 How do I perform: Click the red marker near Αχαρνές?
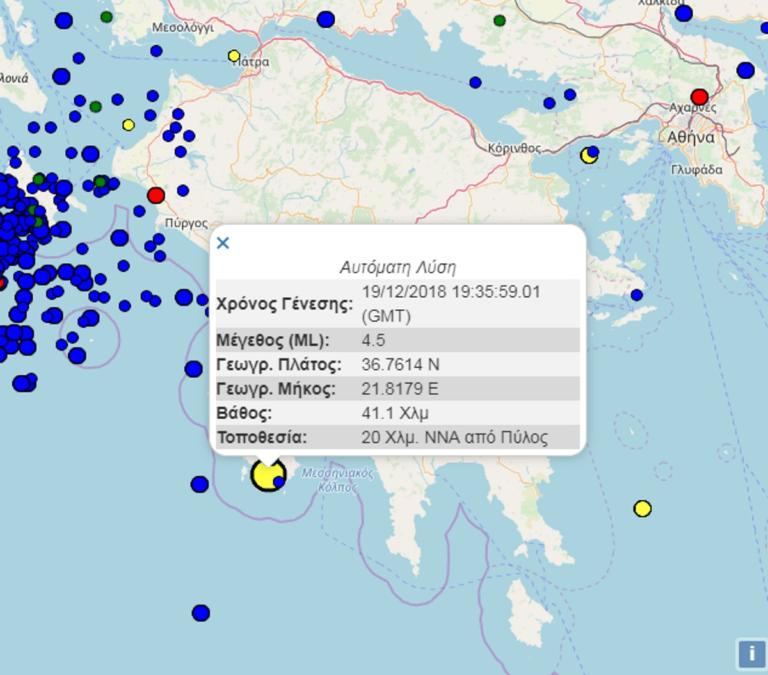click(x=699, y=97)
